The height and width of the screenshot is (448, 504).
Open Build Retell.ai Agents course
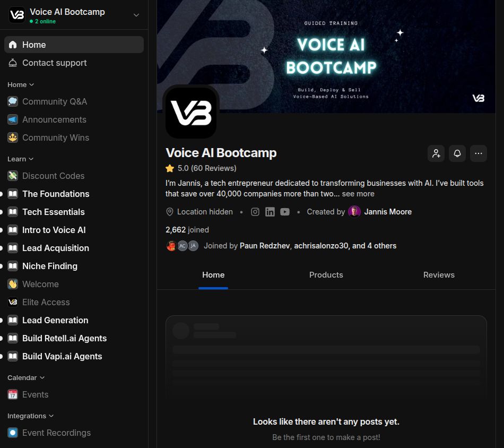[x=74, y=338]
